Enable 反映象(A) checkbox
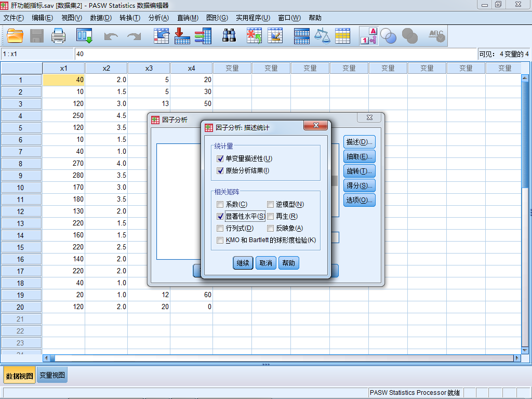Screen dimensions: 532x399 click(x=270, y=228)
